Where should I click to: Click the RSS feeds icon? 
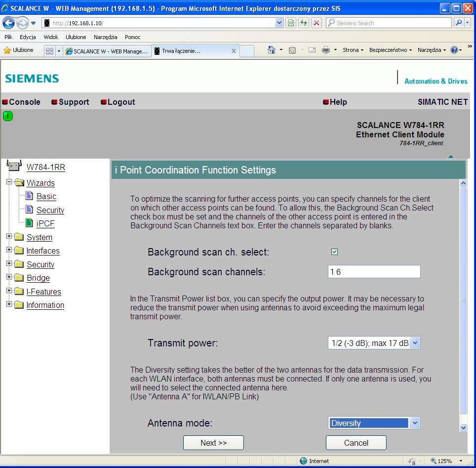(x=292, y=50)
